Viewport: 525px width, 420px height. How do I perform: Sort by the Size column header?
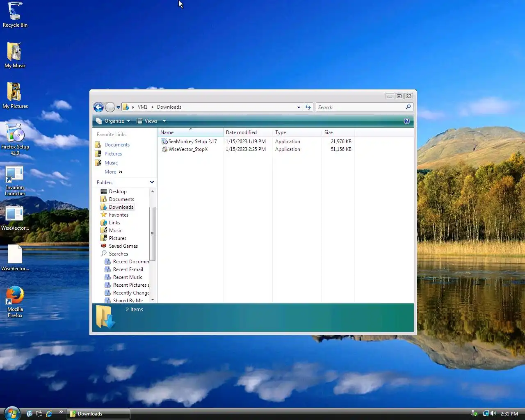pyautogui.click(x=338, y=132)
